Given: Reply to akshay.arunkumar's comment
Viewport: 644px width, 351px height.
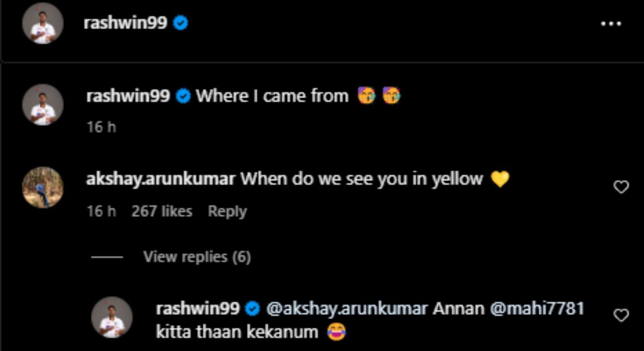Looking at the screenshot, I should tap(227, 211).
